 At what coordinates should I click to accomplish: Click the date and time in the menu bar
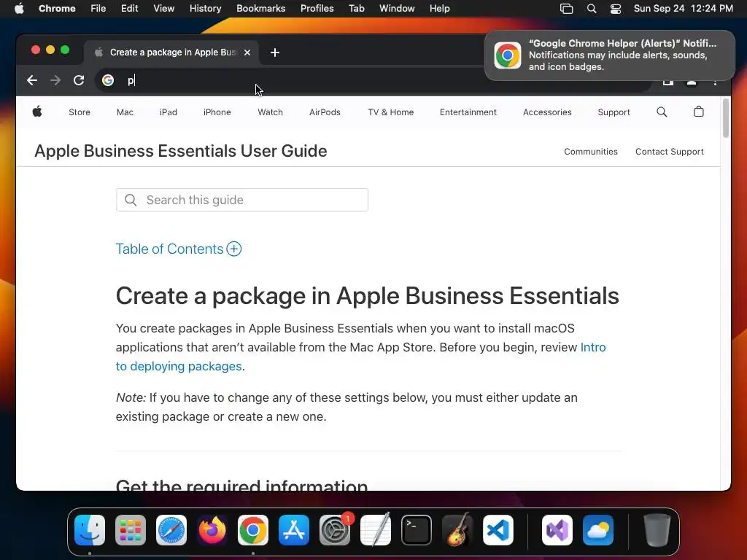[x=683, y=8]
